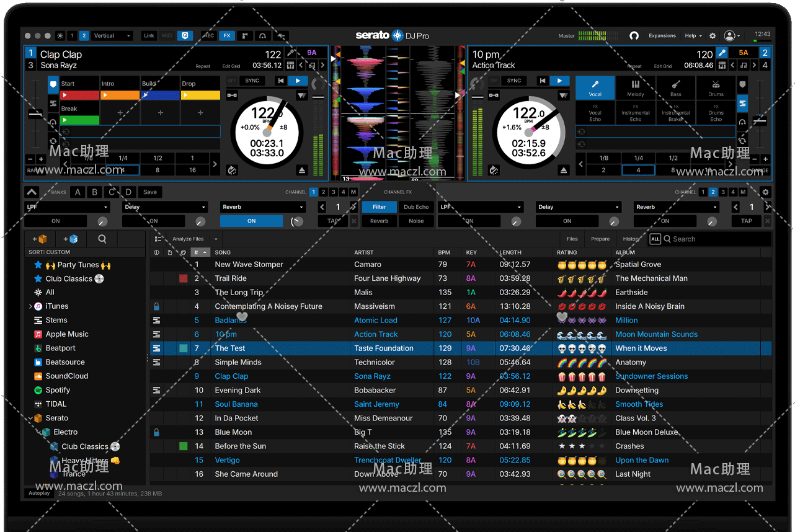Click the Melody stem pad
Viewport: 795px width, 532px height.
(x=635, y=87)
